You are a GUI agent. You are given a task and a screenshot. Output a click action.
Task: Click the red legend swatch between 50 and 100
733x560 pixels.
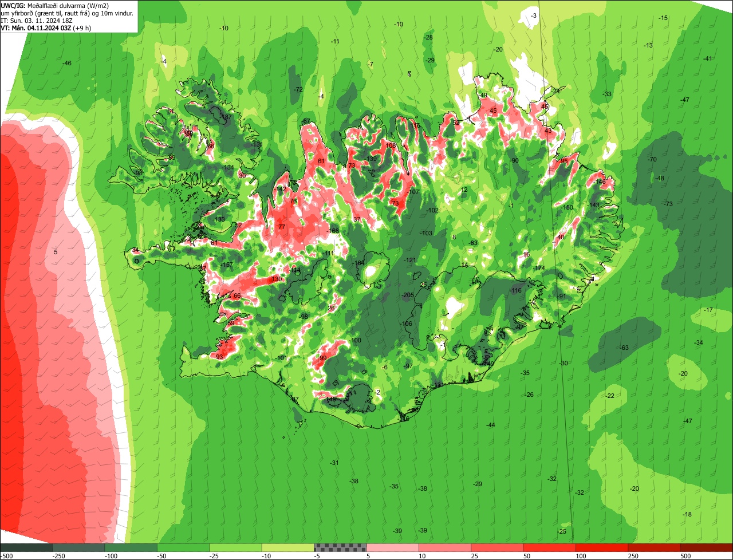[x=550, y=547]
